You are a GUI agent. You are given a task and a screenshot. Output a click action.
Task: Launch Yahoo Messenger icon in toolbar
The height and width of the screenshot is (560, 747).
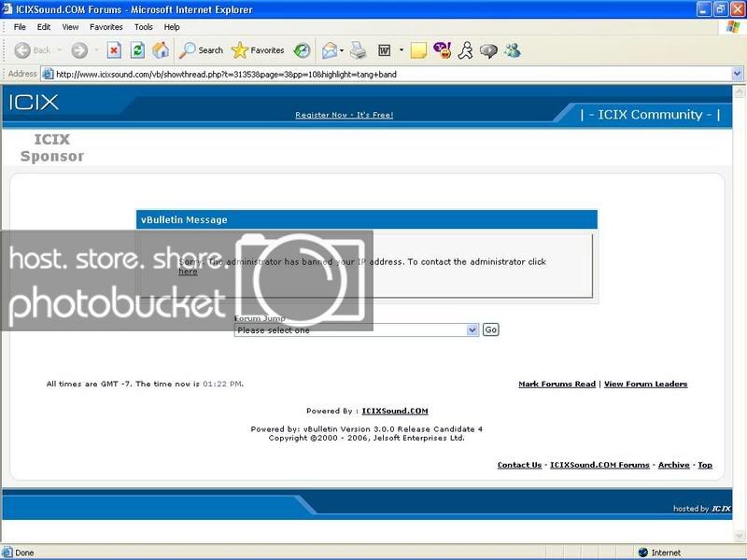click(x=443, y=50)
